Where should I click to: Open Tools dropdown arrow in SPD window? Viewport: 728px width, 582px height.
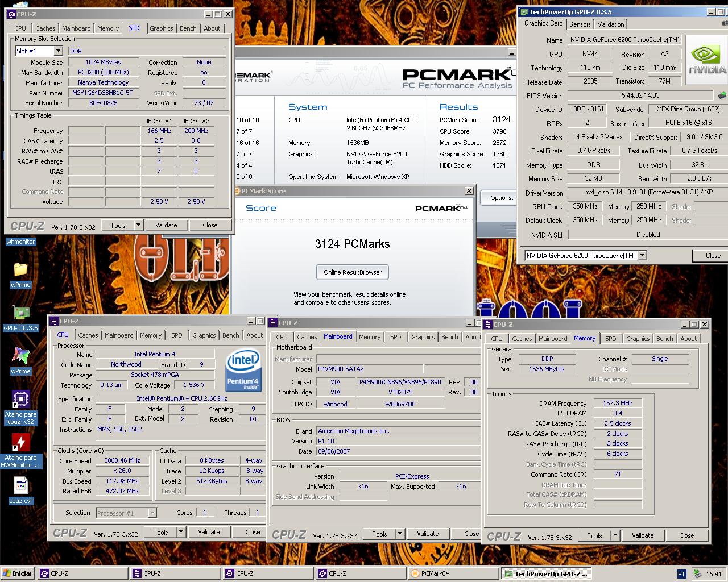coord(138,225)
